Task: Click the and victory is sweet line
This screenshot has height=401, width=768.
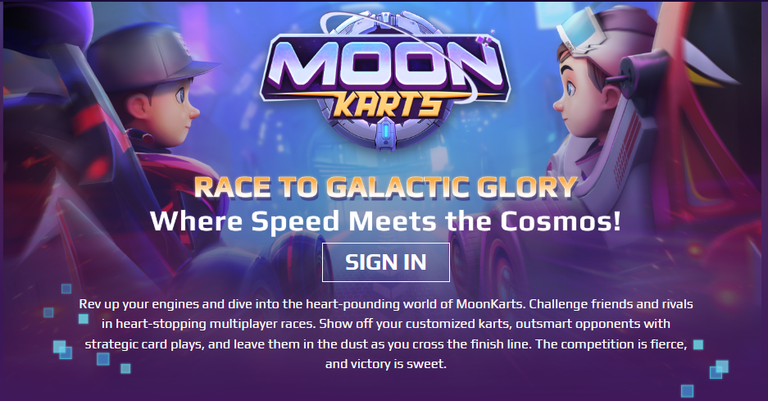Action: click(385, 364)
